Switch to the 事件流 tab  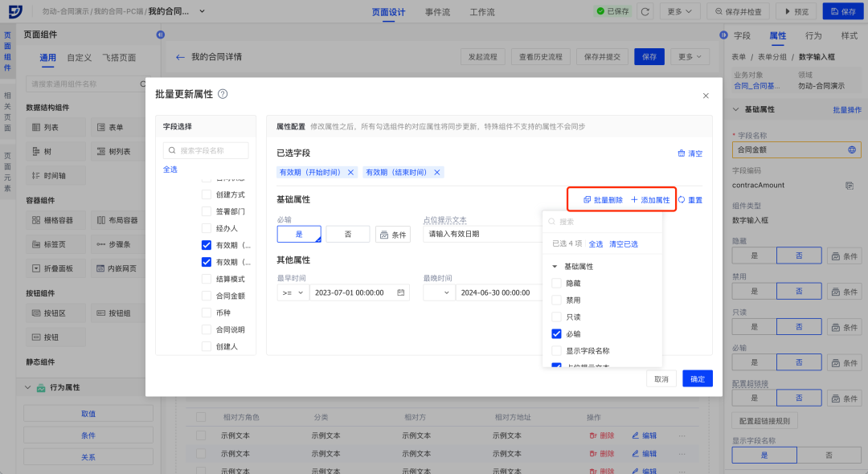(437, 12)
